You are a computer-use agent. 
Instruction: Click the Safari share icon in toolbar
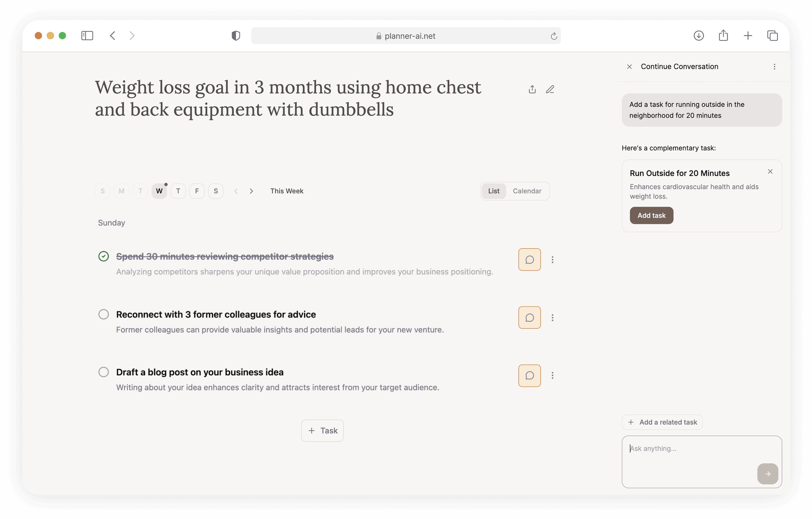[723, 35]
